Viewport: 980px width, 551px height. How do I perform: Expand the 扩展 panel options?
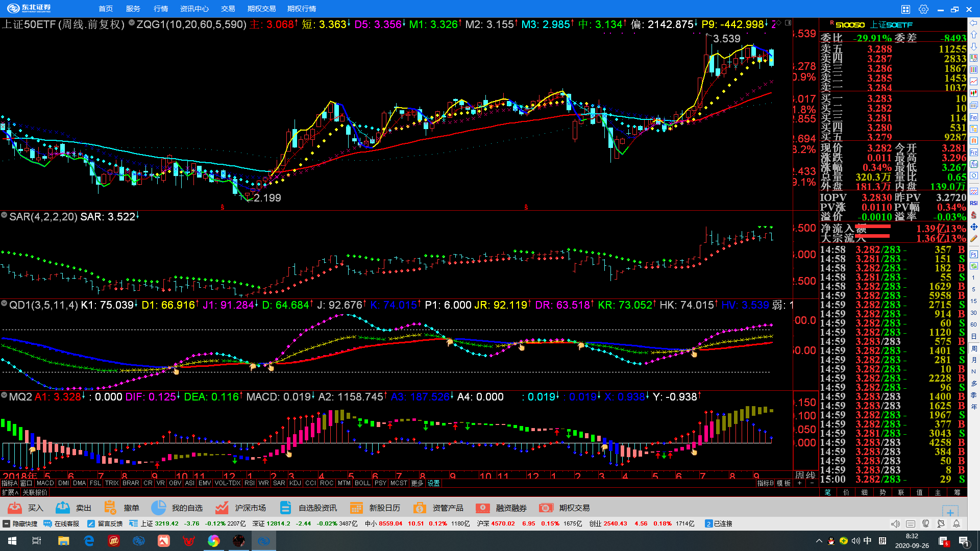pos(10,492)
